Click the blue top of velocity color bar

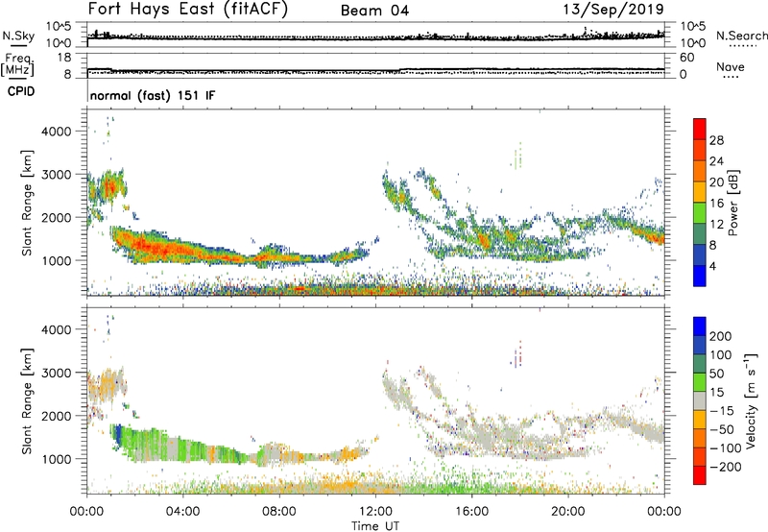[x=700, y=326]
